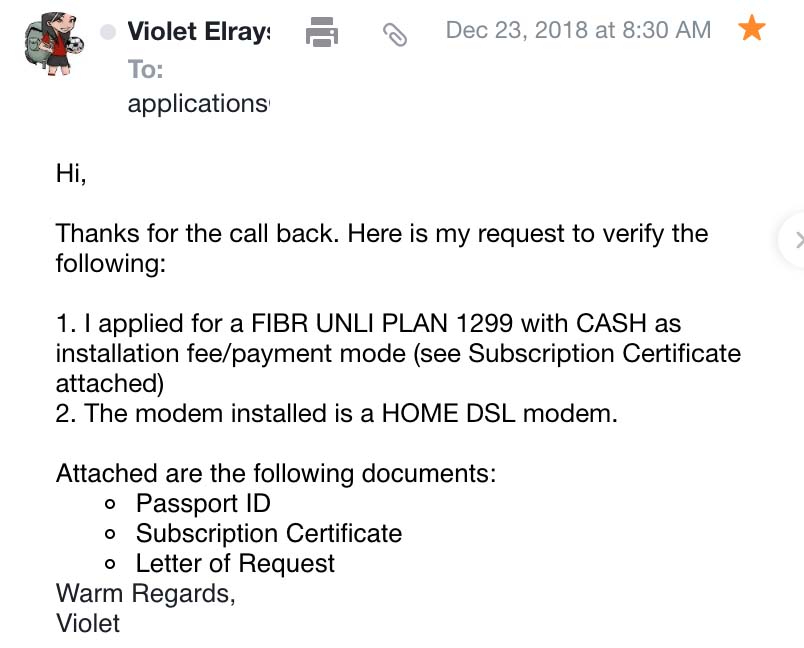This screenshot has width=804, height=648.
Task: Click the HOME DSL modem sentence
Action: (337, 413)
